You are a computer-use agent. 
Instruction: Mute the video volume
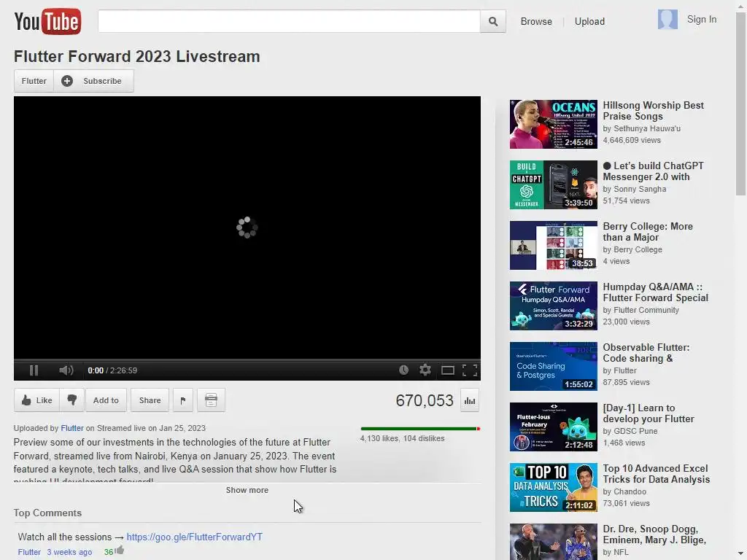pos(66,370)
